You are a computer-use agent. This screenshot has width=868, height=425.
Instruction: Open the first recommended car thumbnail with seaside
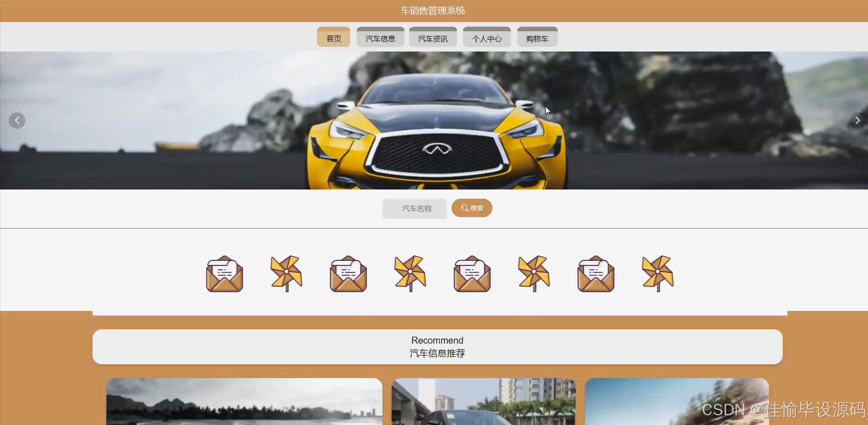point(244,402)
